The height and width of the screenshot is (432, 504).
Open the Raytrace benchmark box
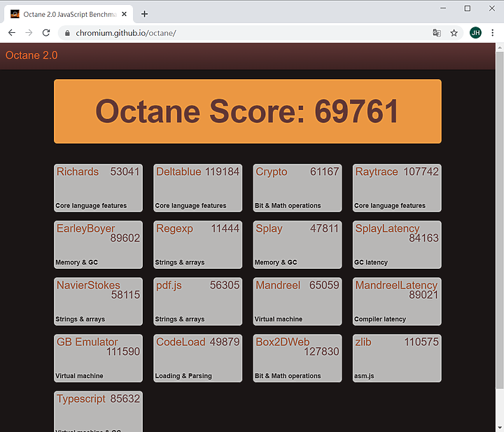[x=397, y=188]
